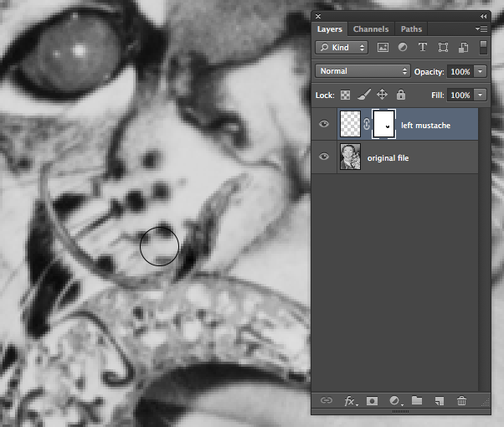Image resolution: width=504 pixels, height=427 pixels.
Task: Open the Layers panel options menu
Action: point(483,29)
